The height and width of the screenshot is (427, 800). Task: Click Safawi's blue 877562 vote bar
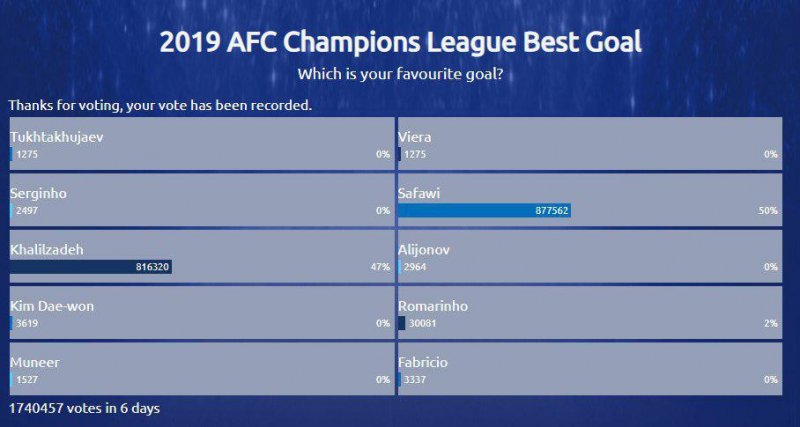click(x=484, y=211)
